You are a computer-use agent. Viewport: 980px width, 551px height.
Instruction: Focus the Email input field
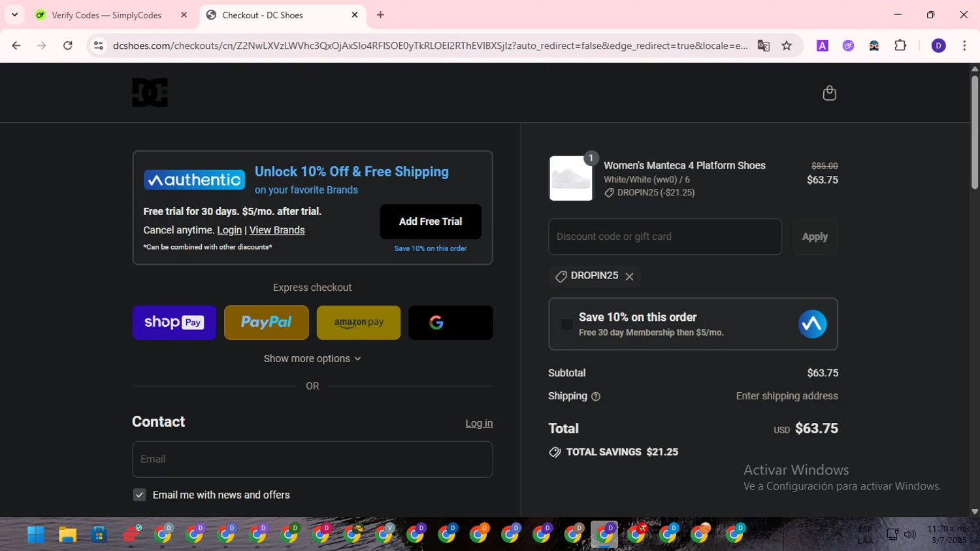coord(312,459)
